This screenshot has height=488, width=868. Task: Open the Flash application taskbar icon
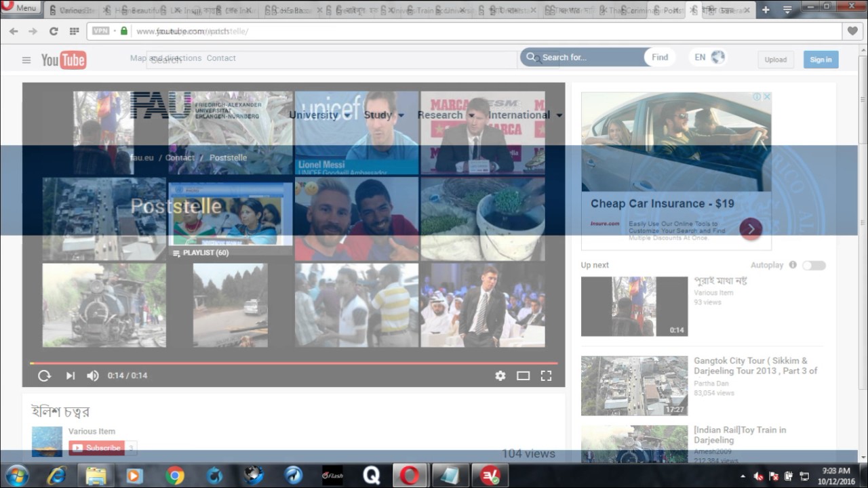point(332,476)
